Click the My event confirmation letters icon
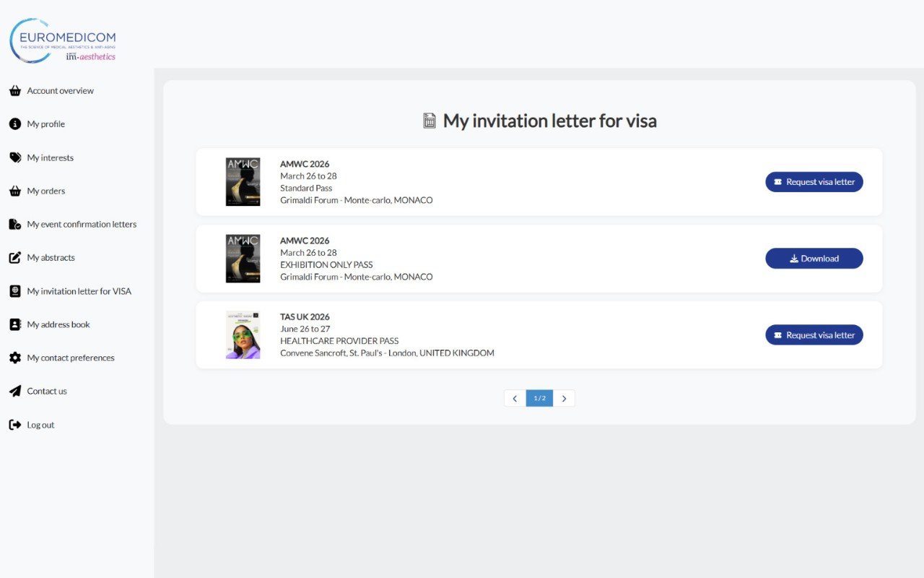924x578 pixels. tap(14, 225)
